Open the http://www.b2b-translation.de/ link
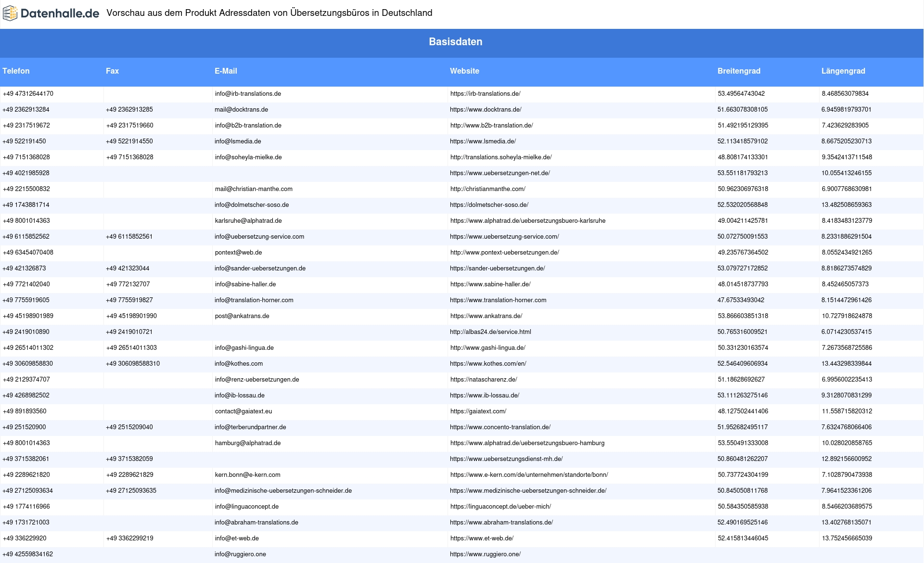 point(491,126)
